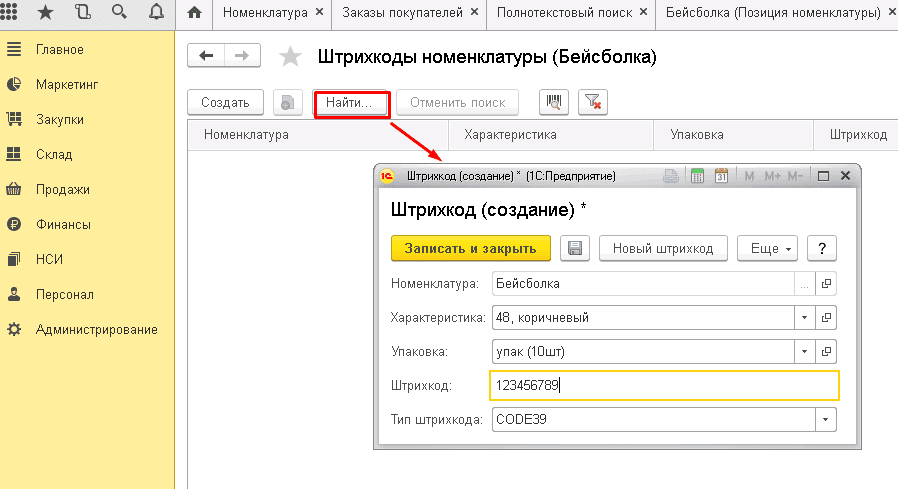Open the Склад section in sidebar
The width and height of the screenshot is (898, 489).
coord(54,154)
